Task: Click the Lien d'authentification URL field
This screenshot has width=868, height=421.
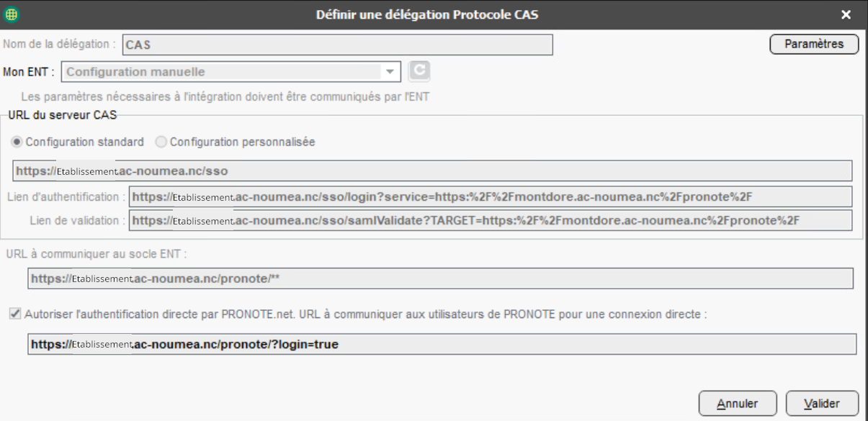Action: click(490, 196)
